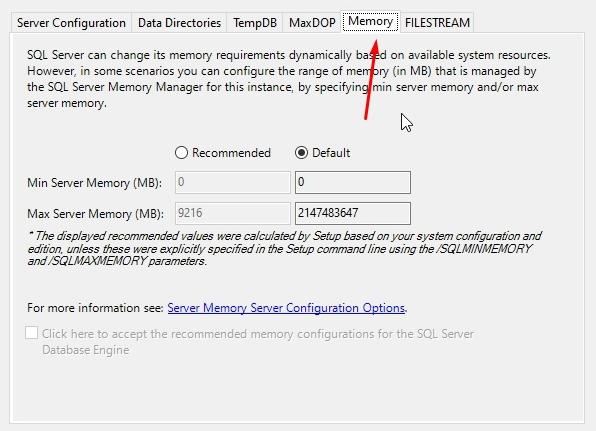This screenshot has width=596, height=431.
Task: Click the 'For more information see' text
Action: click(x=95, y=308)
